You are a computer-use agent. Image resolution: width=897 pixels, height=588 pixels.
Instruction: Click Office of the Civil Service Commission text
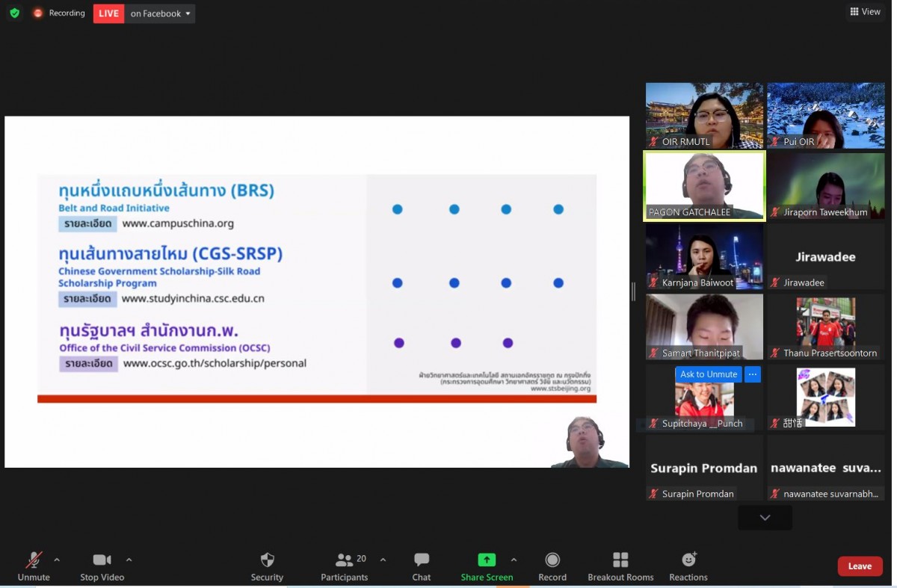click(165, 348)
